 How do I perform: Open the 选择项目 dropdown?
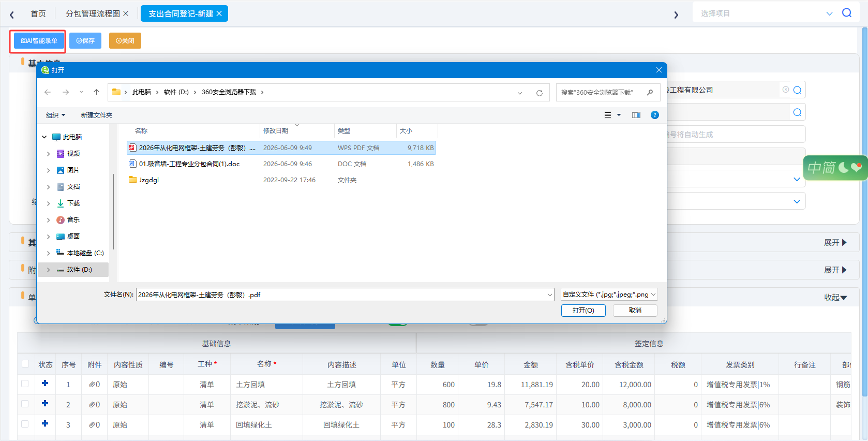pos(830,13)
